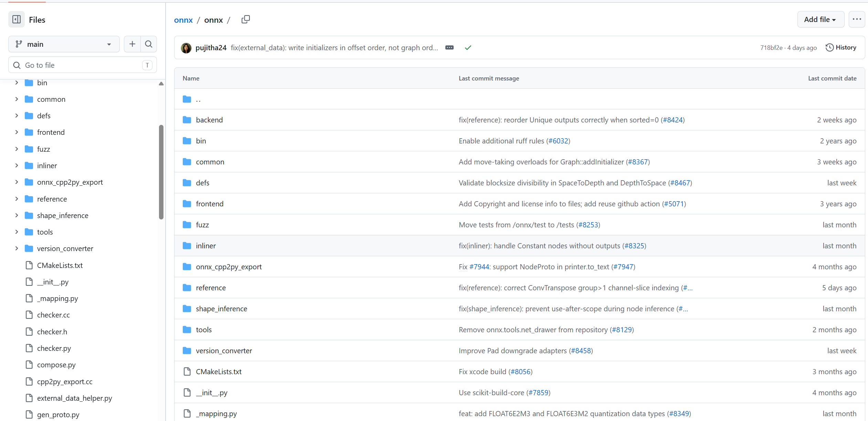Open the shape_inference folder in list

[x=222, y=309]
